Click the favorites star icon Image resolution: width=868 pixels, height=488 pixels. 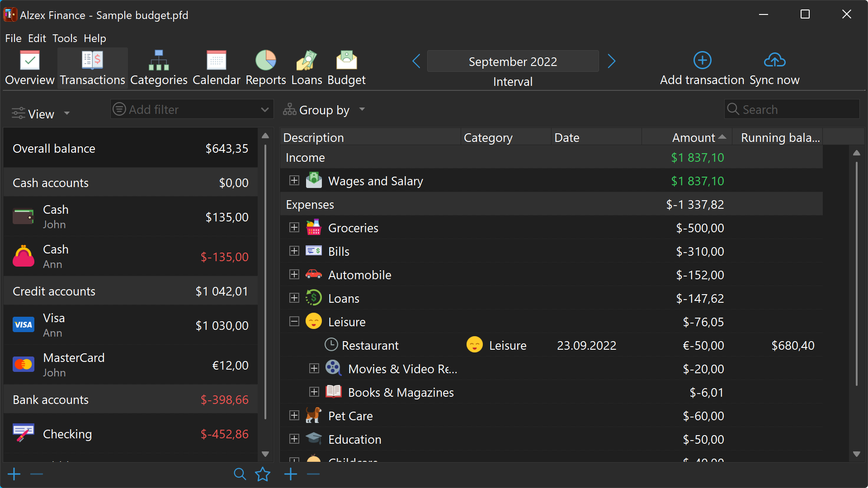click(x=263, y=474)
